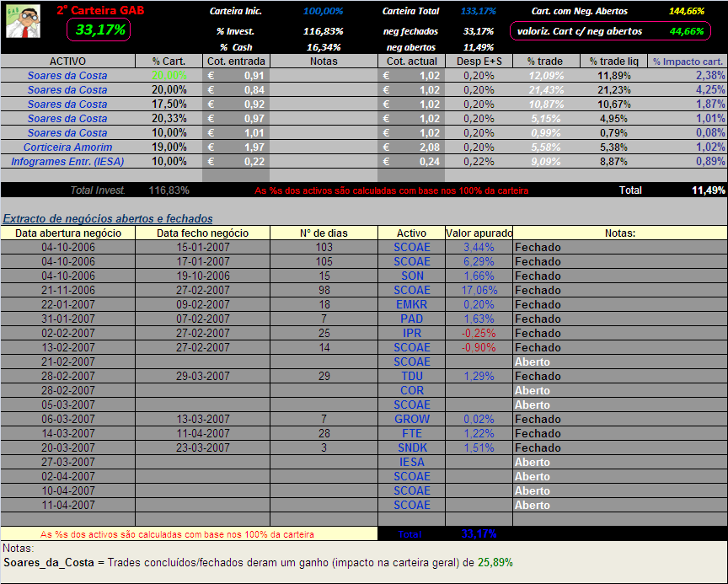728x584 pixels.
Task: Click the SNDK asset code
Action: pos(412,448)
